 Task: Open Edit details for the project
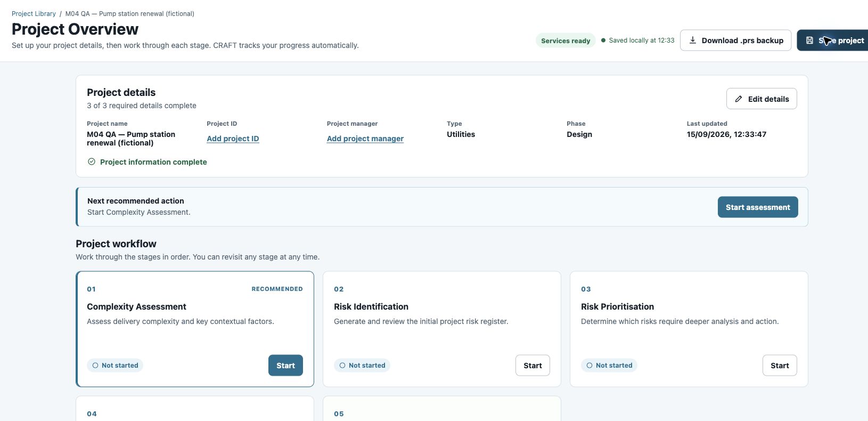761,99
